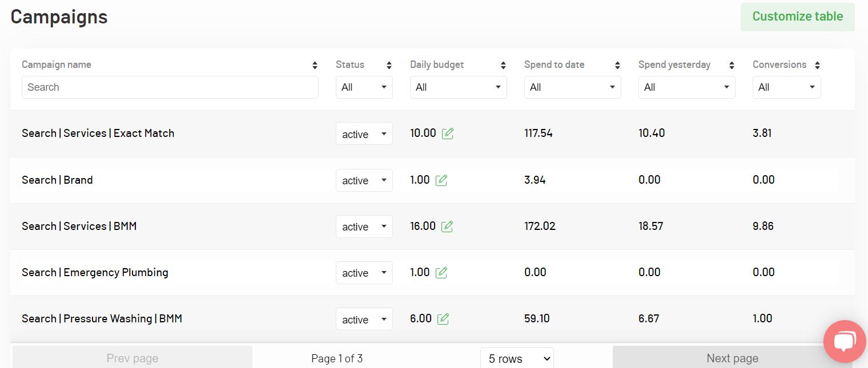This screenshot has height=368, width=868.
Task: Click the disabled Prev page control
Action: [132, 358]
